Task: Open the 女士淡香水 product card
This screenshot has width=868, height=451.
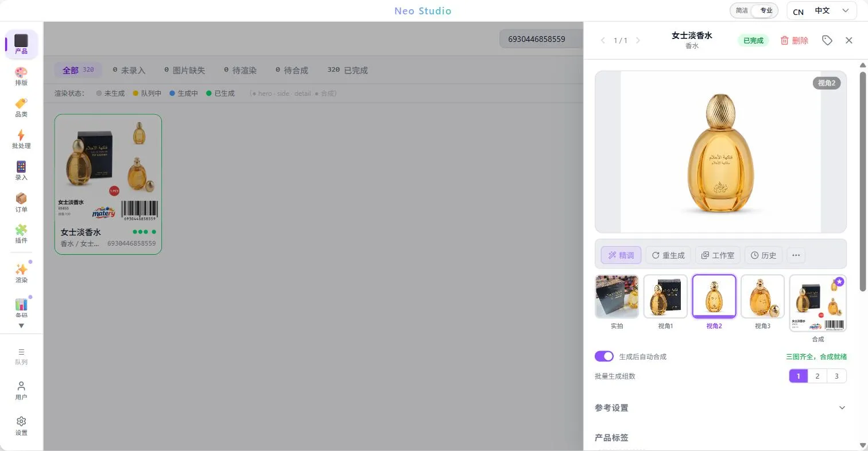Action: 108,184
